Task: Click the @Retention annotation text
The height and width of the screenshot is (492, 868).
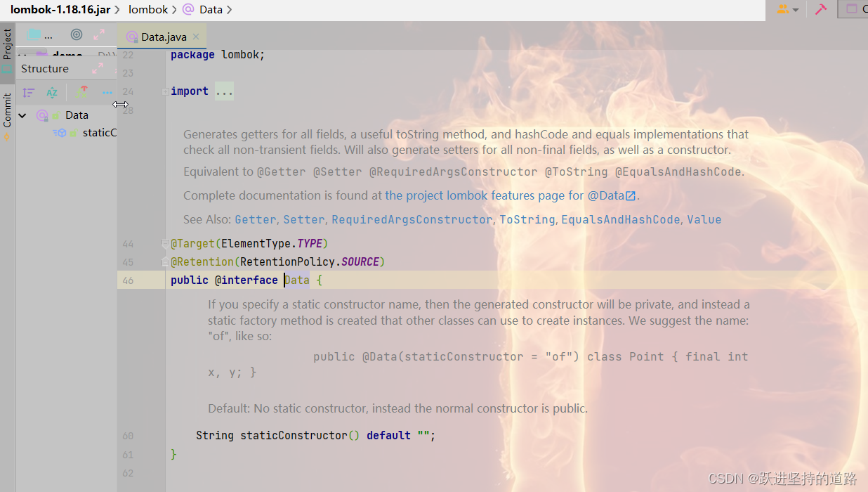Action: click(x=202, y=261)
